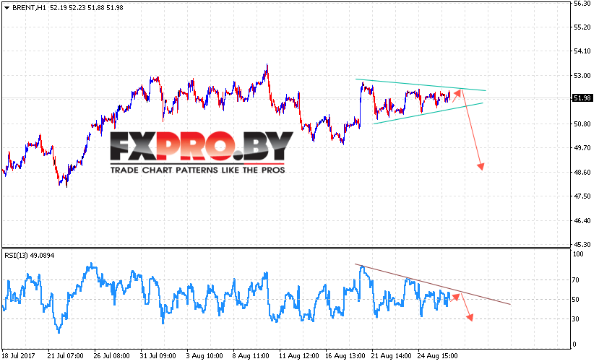
Task: Select the 18 Jul 2017 time axis label
Action: point(18,355)
